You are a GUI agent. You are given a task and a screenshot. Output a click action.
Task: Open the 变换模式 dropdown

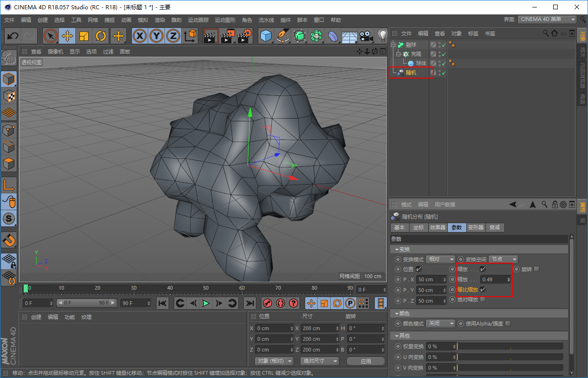[441, 259]
